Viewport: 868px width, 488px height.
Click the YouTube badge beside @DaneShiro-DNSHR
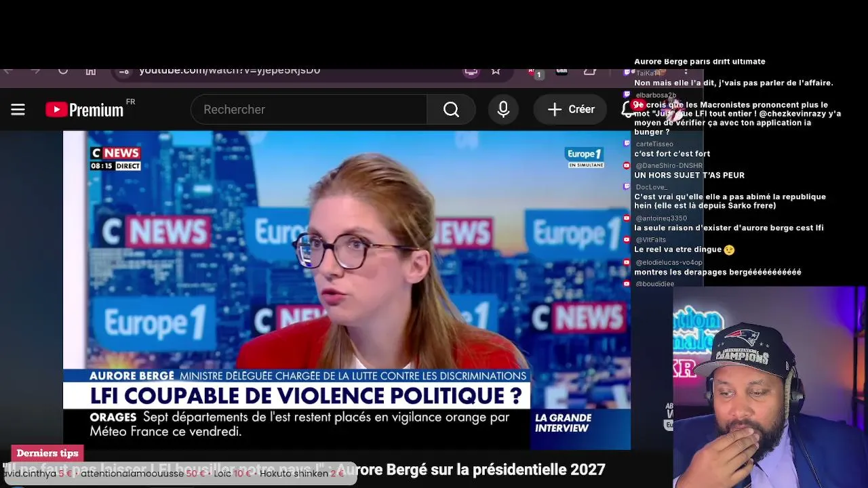point(627,165)
